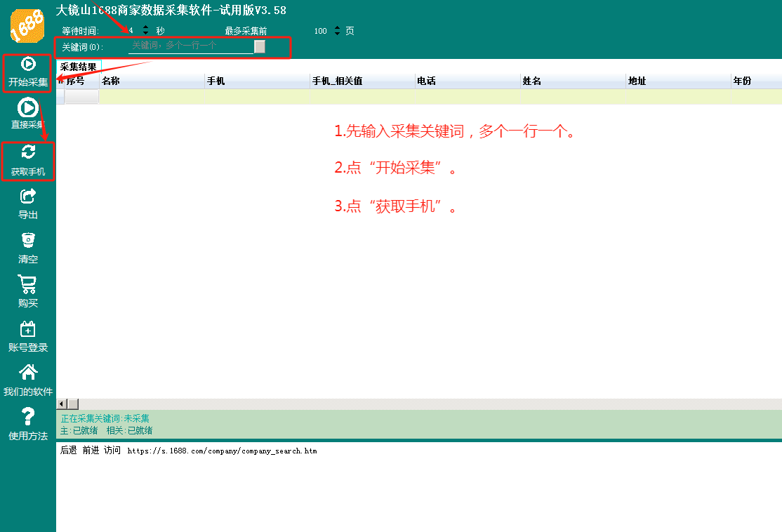Click the 直接采集 play icon
782x532 pixels.
point(28,108)
